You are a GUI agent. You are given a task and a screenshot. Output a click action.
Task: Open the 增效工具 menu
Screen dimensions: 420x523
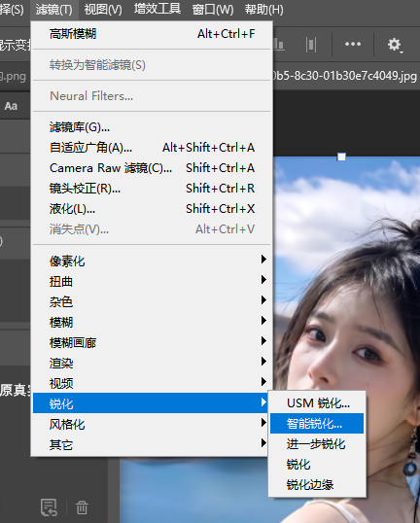pos(157,9)
